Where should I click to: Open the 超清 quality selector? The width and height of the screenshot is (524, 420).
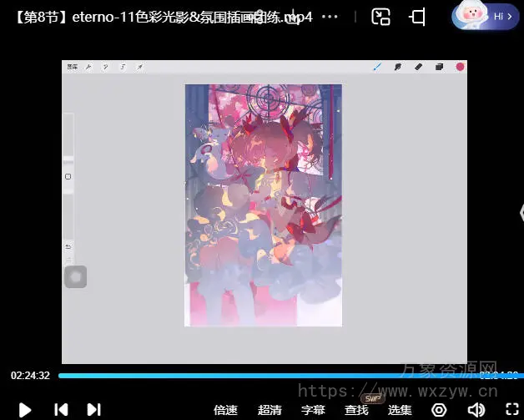(270, 409)
